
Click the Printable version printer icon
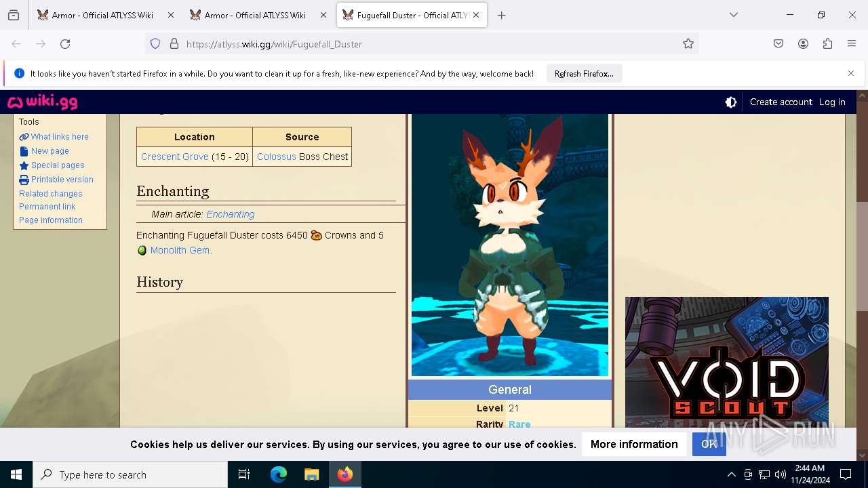[x=24, y=180]
